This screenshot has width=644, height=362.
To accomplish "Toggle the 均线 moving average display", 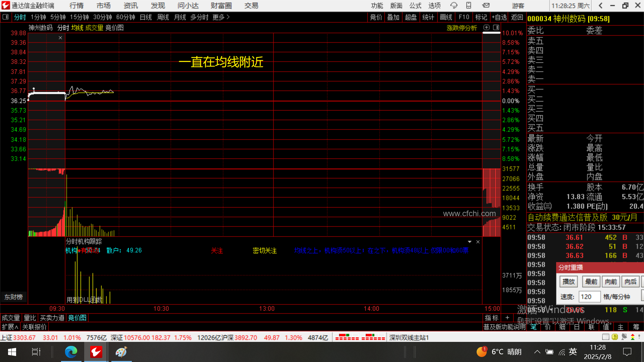I will (x=77, y=28).
